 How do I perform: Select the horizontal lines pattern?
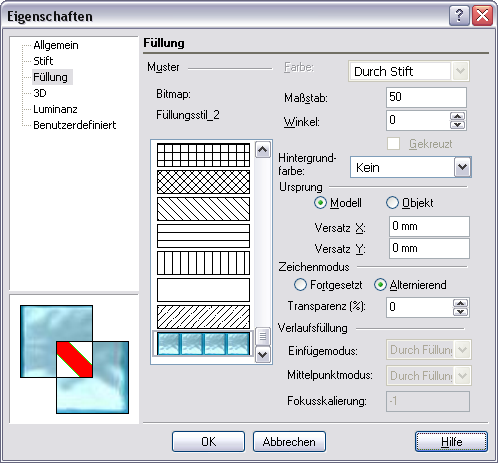pos(203,236)
